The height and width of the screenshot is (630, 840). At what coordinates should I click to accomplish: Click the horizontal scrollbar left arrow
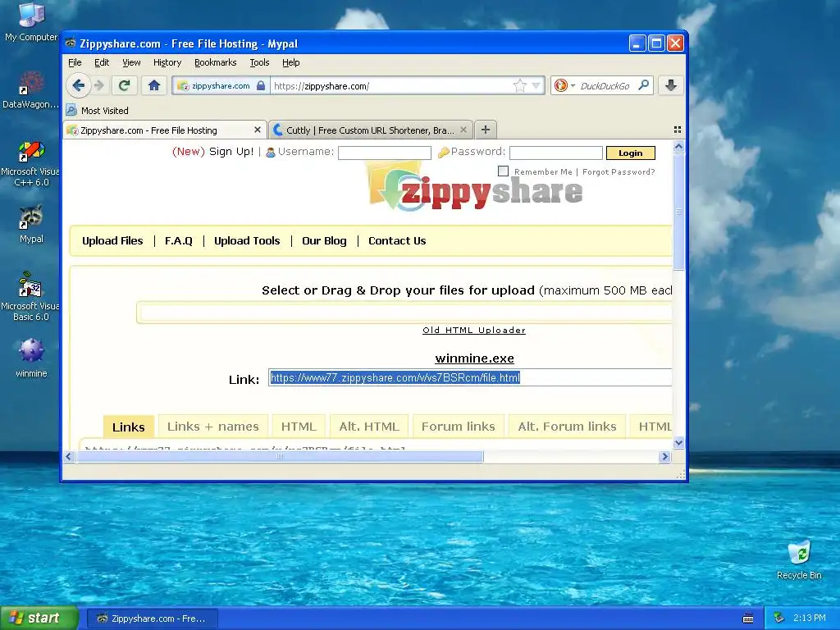coord(69,456)
